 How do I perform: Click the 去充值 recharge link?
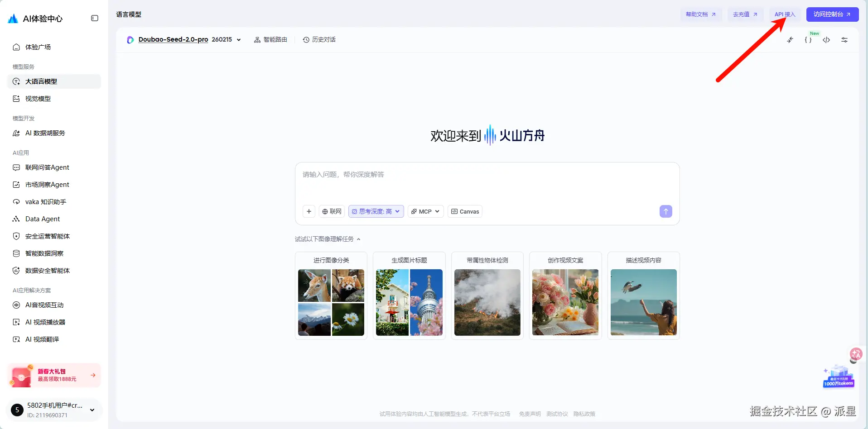click(x=745, y=14)
